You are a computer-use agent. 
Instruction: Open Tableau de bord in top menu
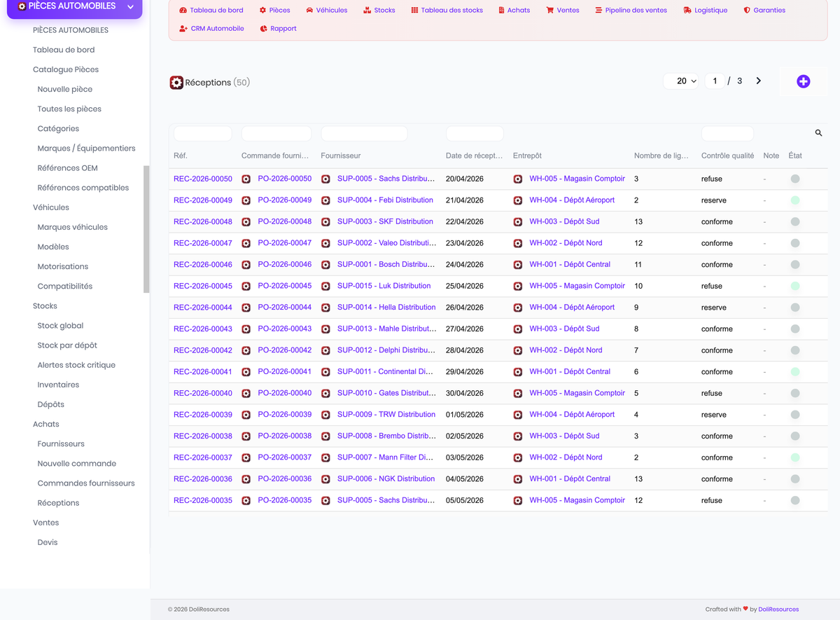[211, 11]
